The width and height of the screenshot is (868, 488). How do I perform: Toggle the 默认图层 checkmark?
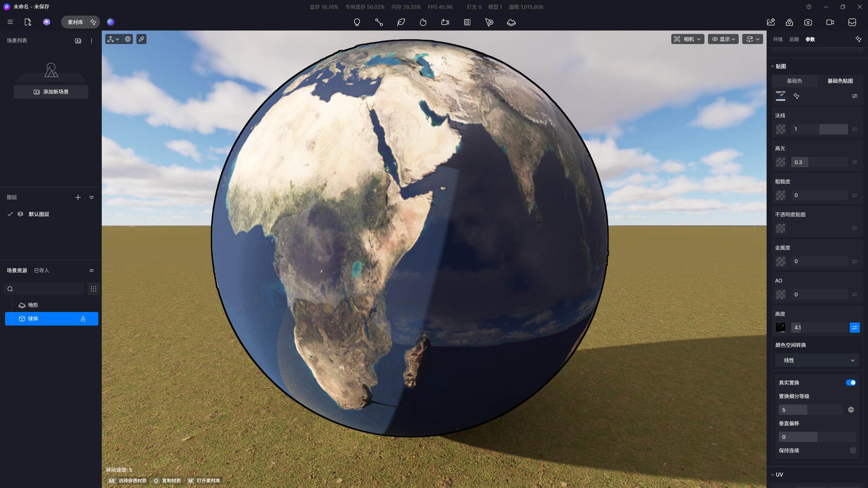(10, 214)
